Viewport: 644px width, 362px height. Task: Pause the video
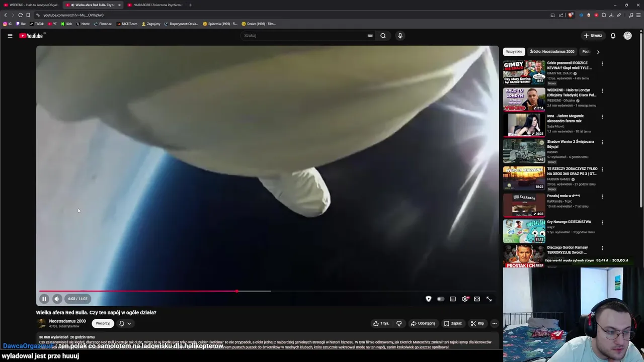[x=44, y=299]
